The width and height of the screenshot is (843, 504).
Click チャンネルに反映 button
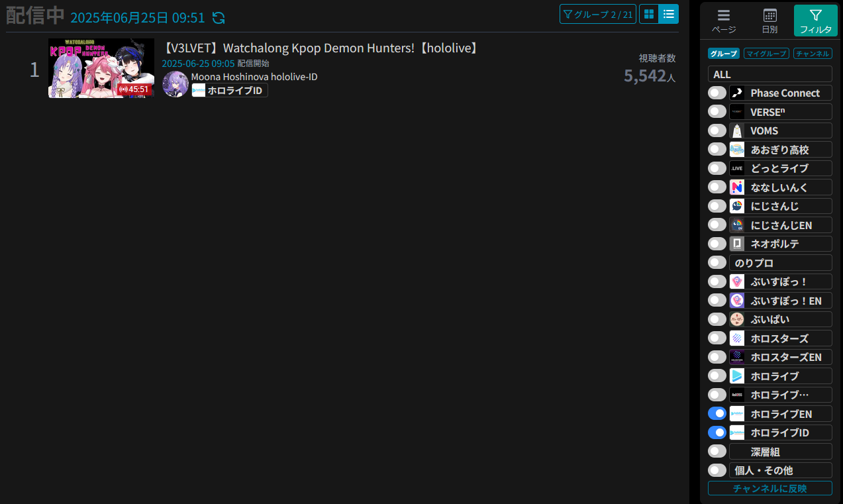(770, 488)
